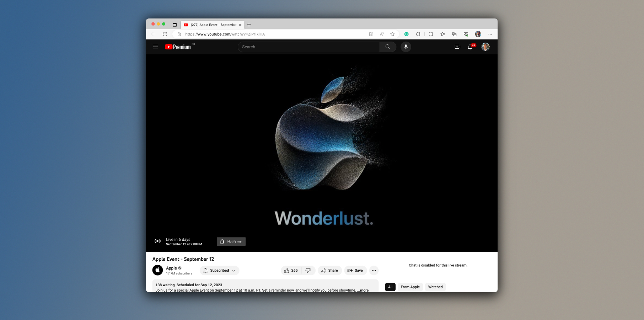The image size is (644, 320).
Task: Open the Apple channel avatar
Action: click(157, 270)
